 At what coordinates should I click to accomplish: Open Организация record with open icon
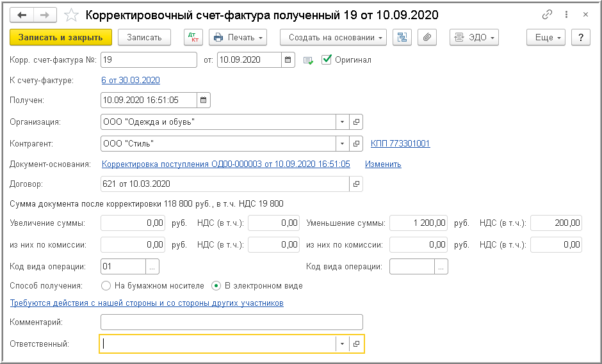click(356, 122)
